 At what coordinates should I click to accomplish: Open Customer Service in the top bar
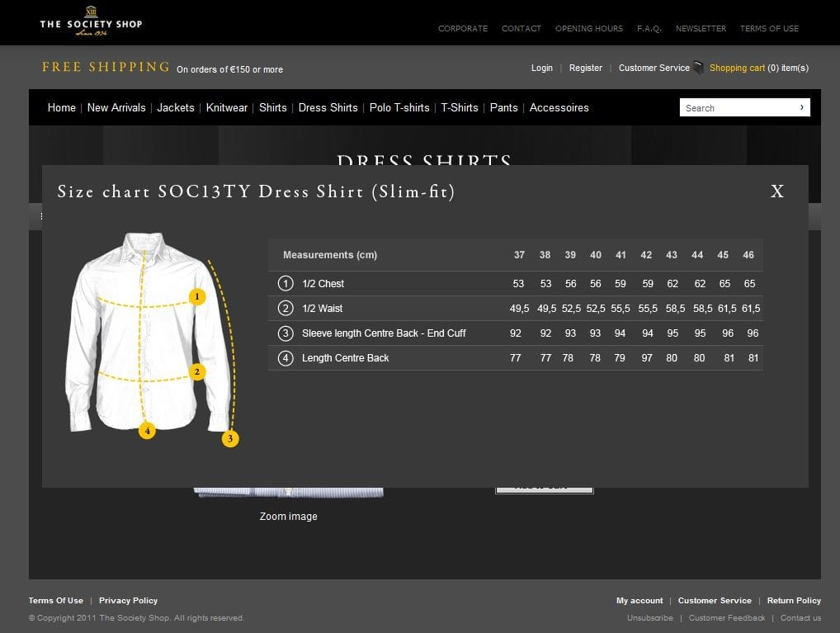654,68
